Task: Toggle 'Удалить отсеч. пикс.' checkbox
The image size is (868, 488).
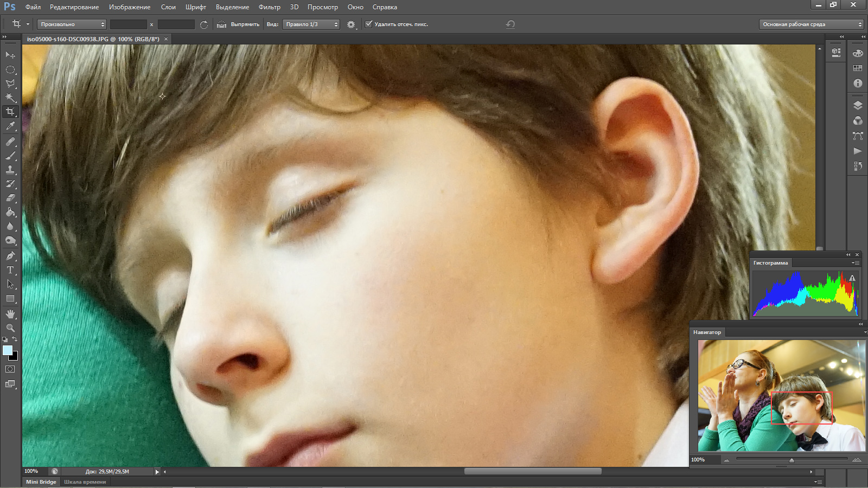Action: [x=369, y=24]
